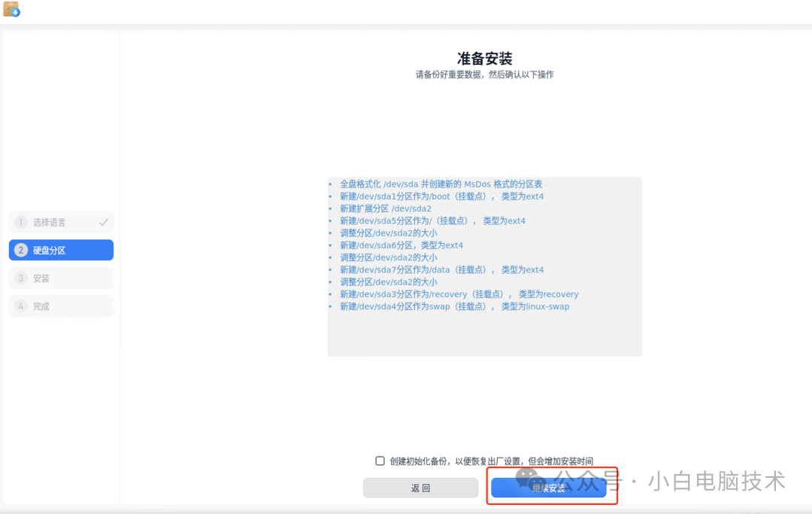Click the 返回 button
The height and width of the screenshot is (514, 812).
tap(420, 488)
